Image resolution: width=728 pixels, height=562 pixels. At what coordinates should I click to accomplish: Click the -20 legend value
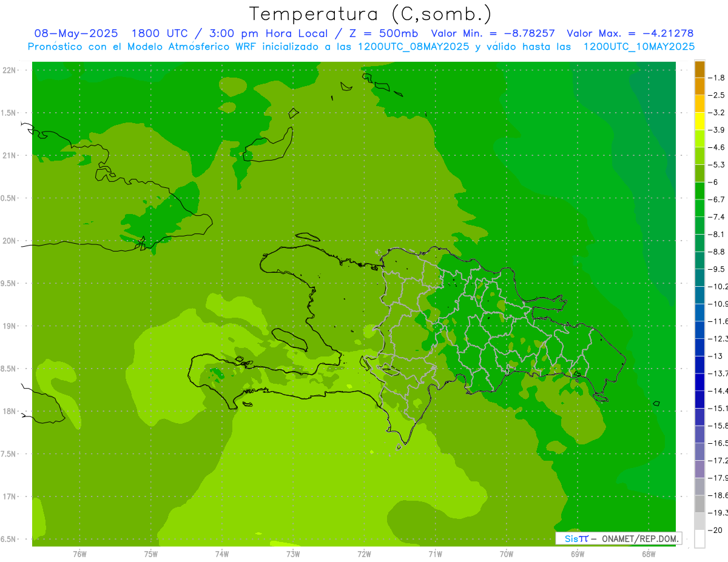[x=716, y=530]
